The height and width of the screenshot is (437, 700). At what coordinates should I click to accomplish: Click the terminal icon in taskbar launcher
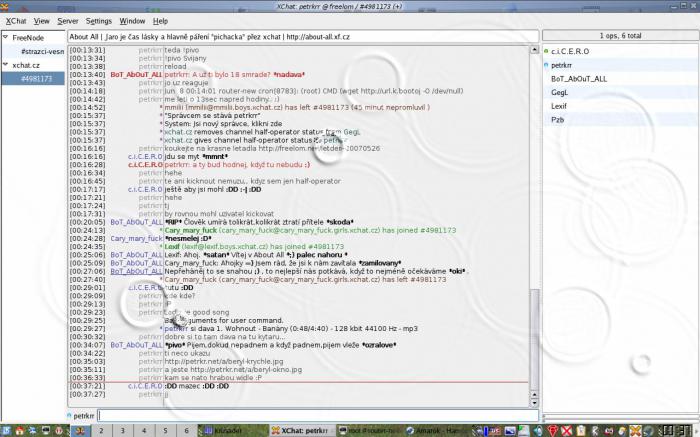pos(46,431)
